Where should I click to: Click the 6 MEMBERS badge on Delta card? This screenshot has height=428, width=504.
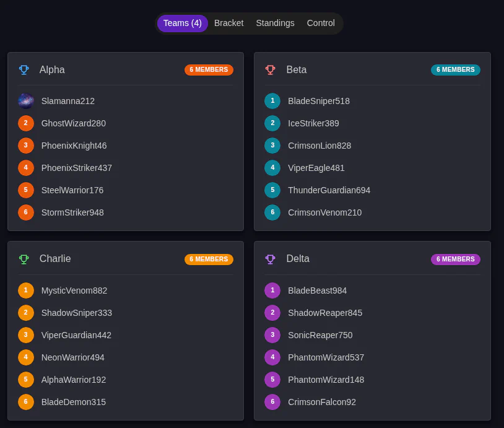click(456, 260)
